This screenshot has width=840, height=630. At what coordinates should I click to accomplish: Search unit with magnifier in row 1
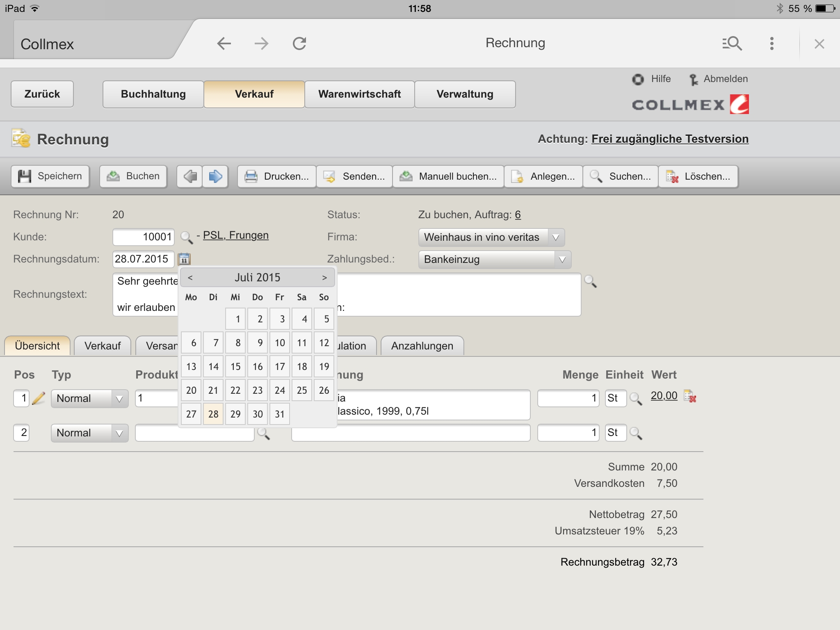click(x=636, y=399)
